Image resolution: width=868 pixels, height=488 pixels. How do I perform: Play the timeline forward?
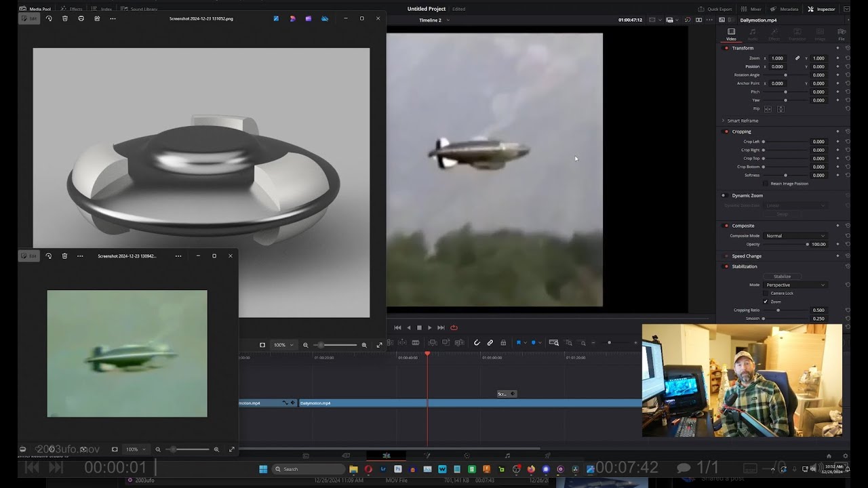coord(430,327)
